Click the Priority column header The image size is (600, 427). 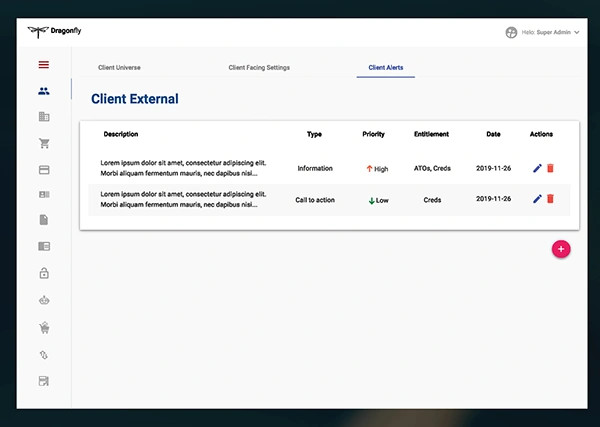tap(373, 134)
